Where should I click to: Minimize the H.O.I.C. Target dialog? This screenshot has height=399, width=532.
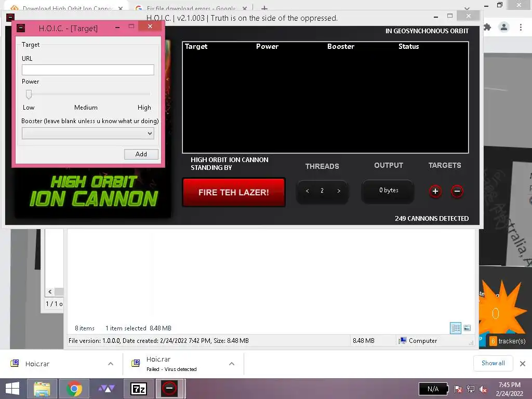[x=117, y=27]
